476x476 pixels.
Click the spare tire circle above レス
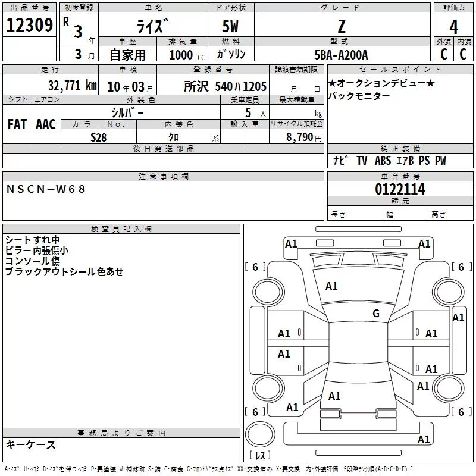coord(260,434)
